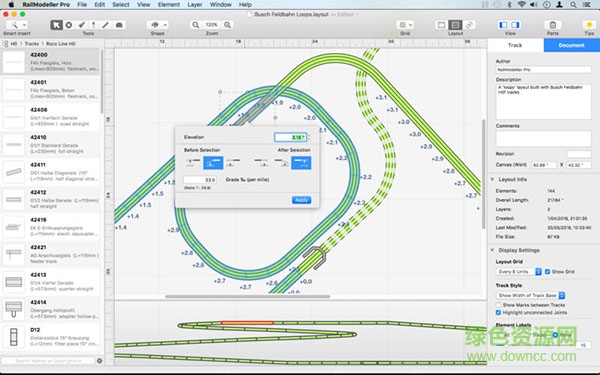This screenshot has width=600, height=375.
Task: Open the Every 6 Units dropdown
Action: 519,272
